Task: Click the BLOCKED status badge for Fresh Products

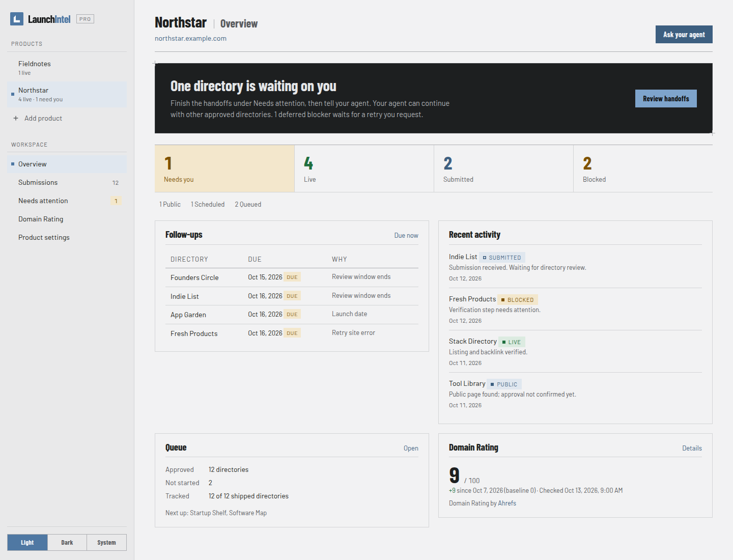Action: pos(518,300)
